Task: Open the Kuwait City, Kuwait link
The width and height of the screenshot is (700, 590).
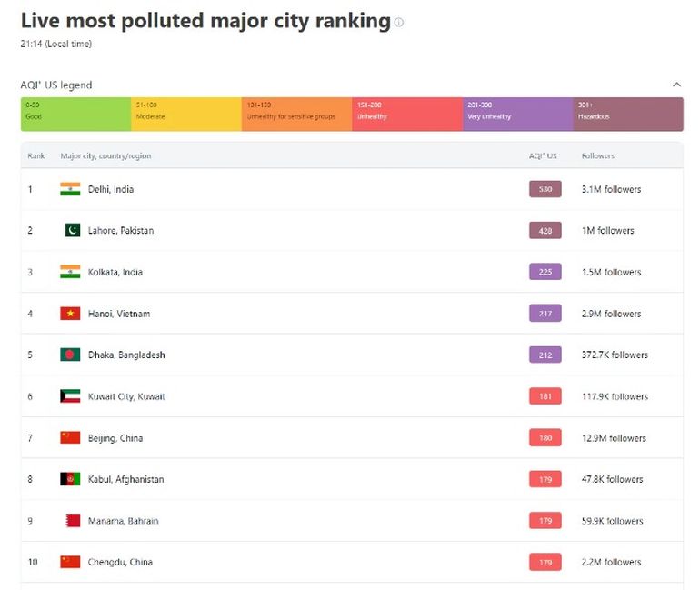Action: pyautogui.click(x=126, y=396)
